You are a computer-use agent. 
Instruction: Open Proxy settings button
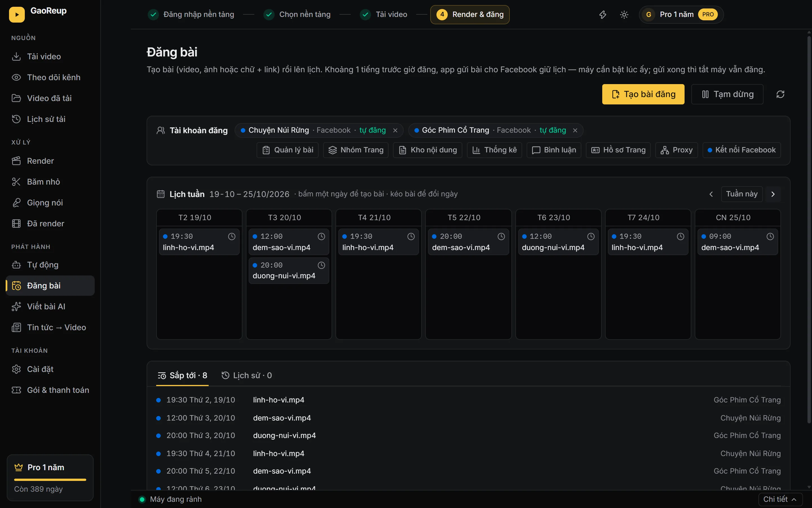(676, 150)
